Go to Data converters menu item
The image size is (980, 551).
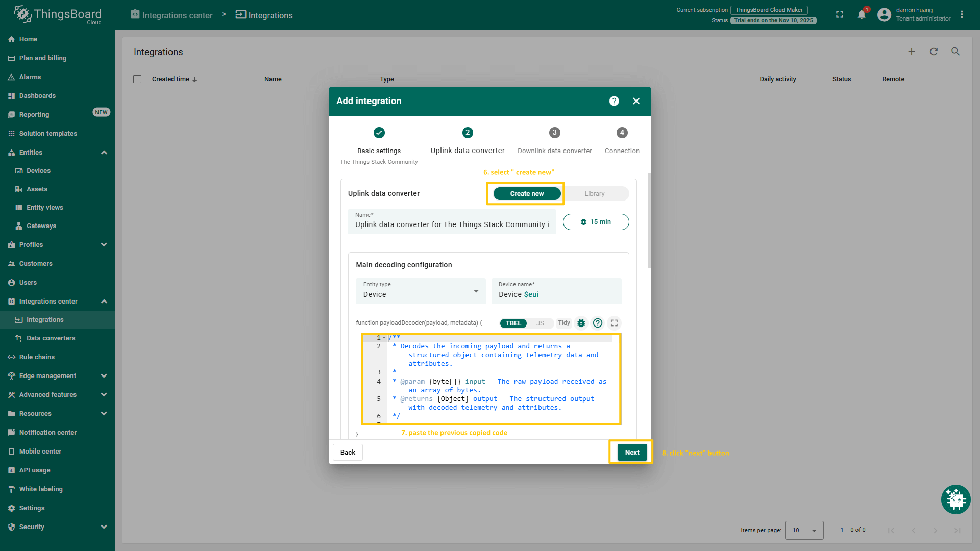51,338
